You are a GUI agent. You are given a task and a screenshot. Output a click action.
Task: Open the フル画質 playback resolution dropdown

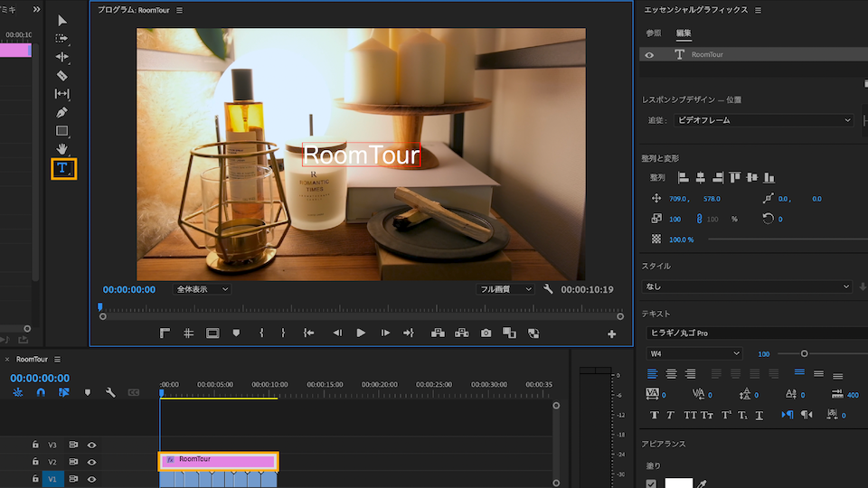tap(506, 289)
